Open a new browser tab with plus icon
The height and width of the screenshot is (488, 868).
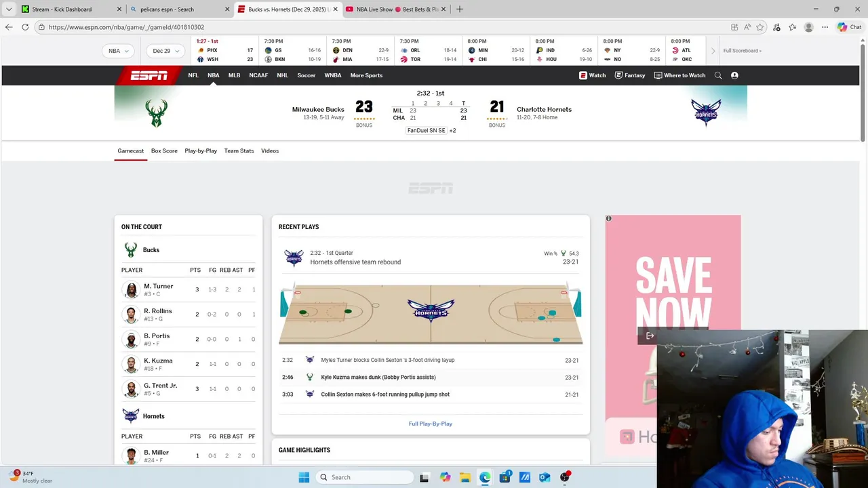(x=460, y=9)
